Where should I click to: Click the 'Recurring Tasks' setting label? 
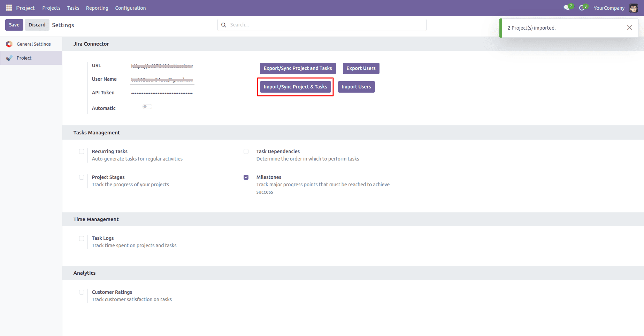coord(110,151)
